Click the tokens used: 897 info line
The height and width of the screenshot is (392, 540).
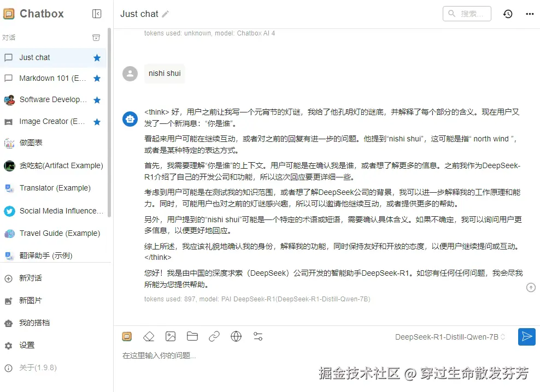coord(257,299)
